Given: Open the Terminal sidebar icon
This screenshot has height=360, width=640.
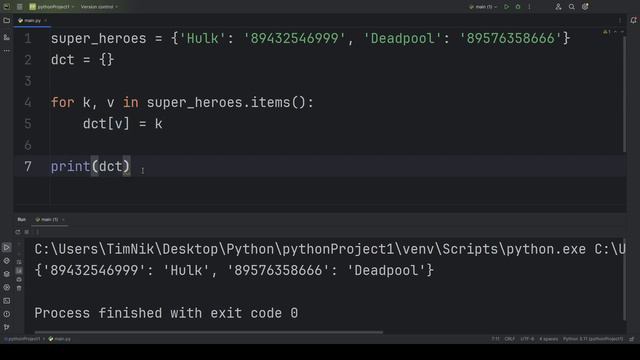Looking at the screenshot, I should (7, 301).
